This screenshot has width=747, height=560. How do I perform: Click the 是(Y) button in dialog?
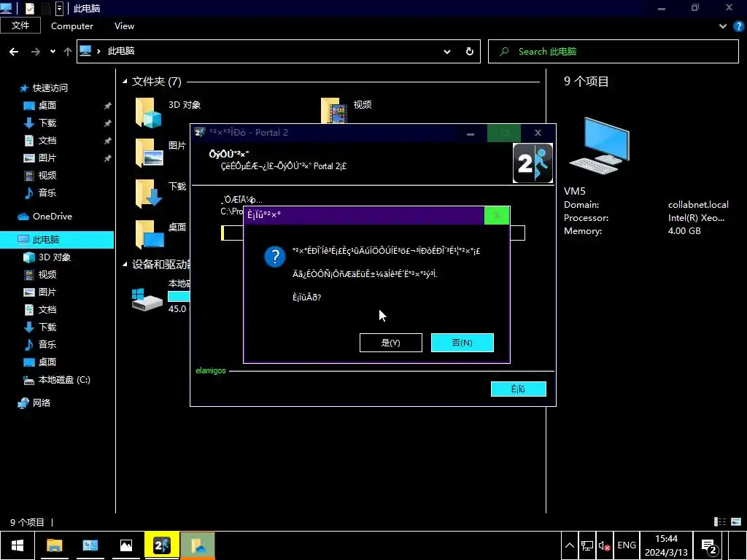pos(391,343)
